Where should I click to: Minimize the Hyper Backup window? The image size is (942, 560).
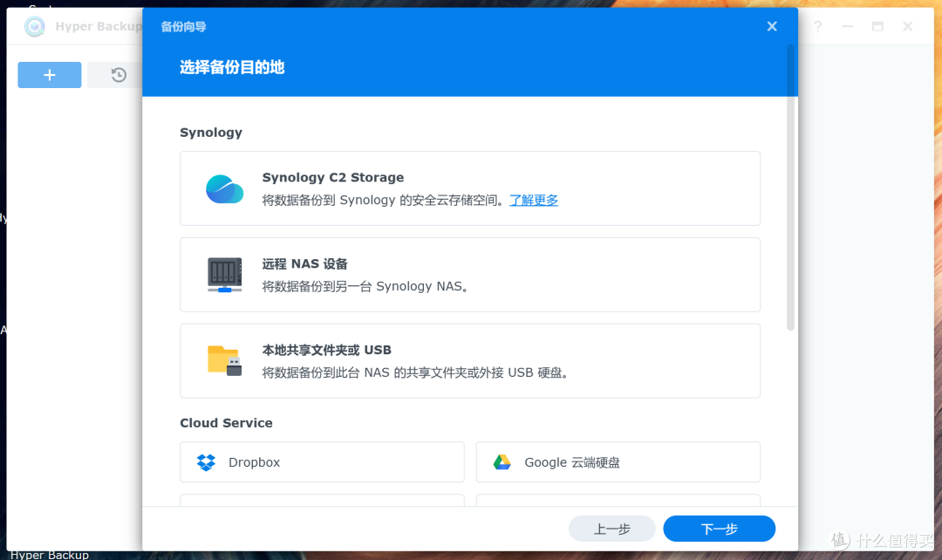click(x=848, y=26)
